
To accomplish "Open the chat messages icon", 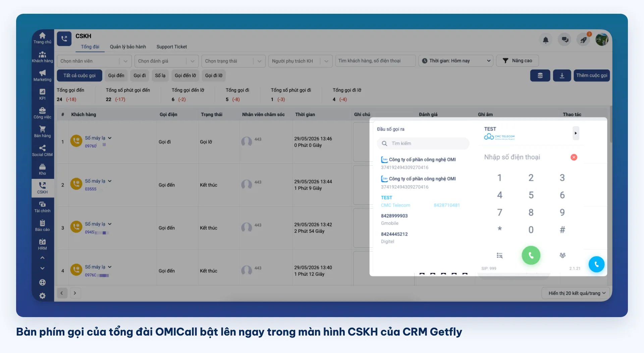I will 565,40.
